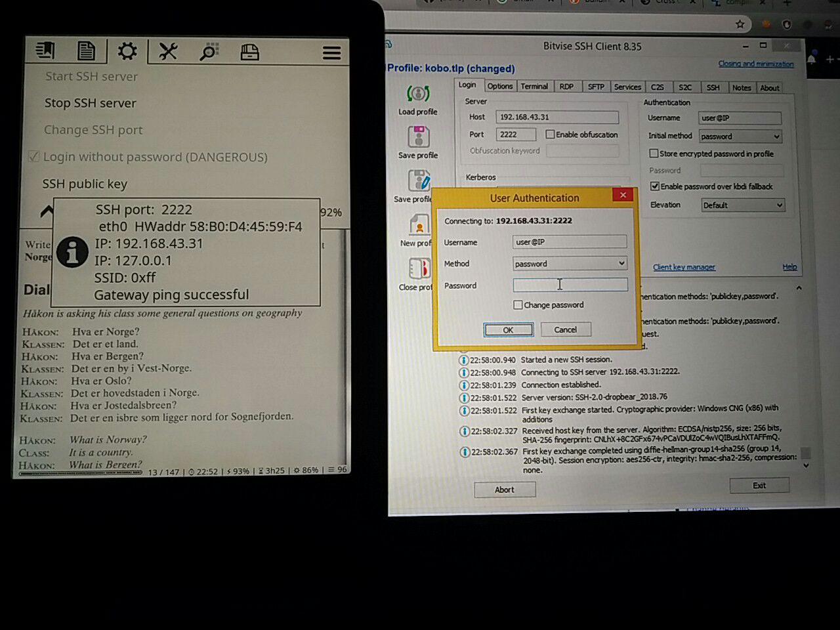The image size is (840, 630).
Task: Click OK in the User Authentication dialog
Action: point(509,329)
